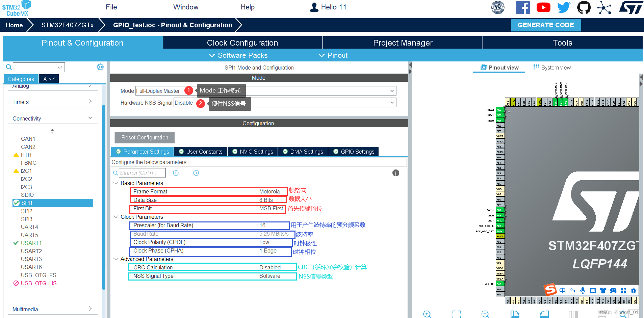Viewport: 644px width, 318px height.
Task: Click the 10-year anniversary badge icon
Action: pos(498,7)
